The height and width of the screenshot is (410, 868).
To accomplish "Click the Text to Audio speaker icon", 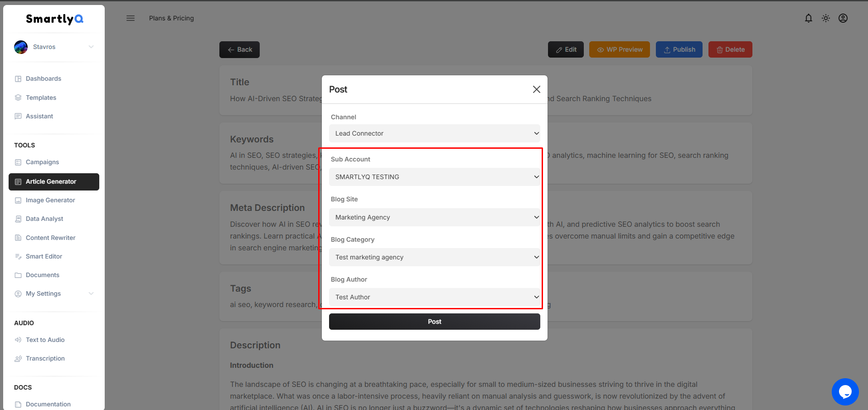I will coord(18,340).
